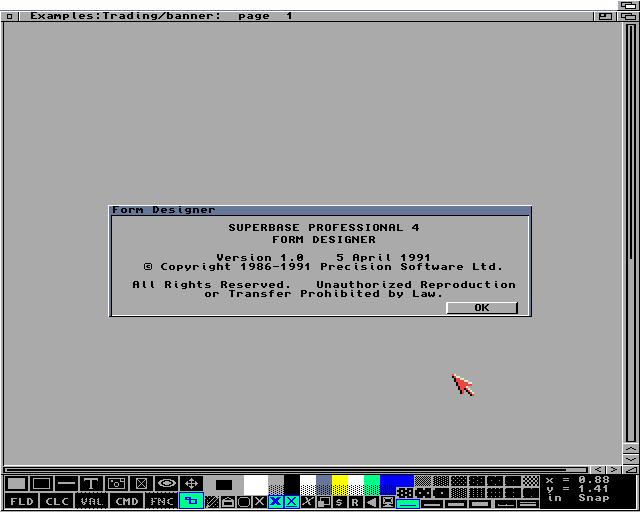
Task: Click OK in the Form Designer dialog
Action: (482, 307)
